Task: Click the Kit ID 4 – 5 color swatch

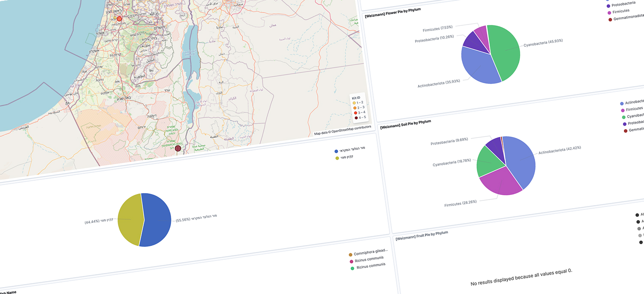Action: (356, 118)
